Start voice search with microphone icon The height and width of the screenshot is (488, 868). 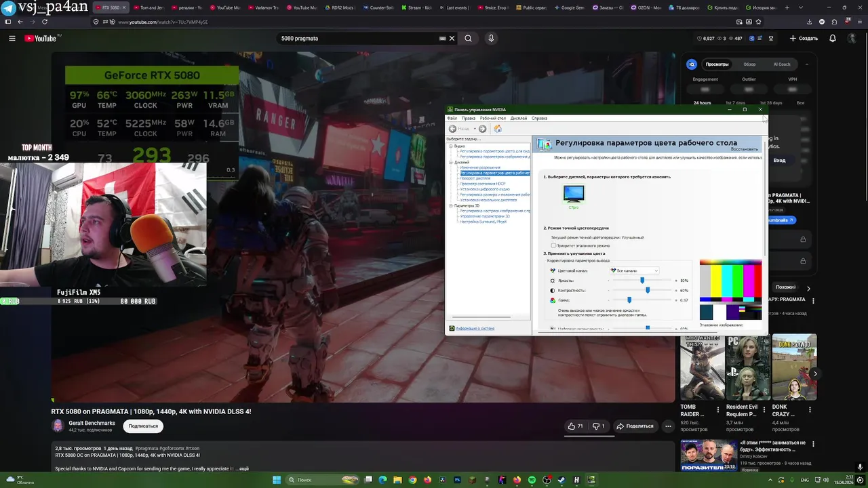[491, 39]
